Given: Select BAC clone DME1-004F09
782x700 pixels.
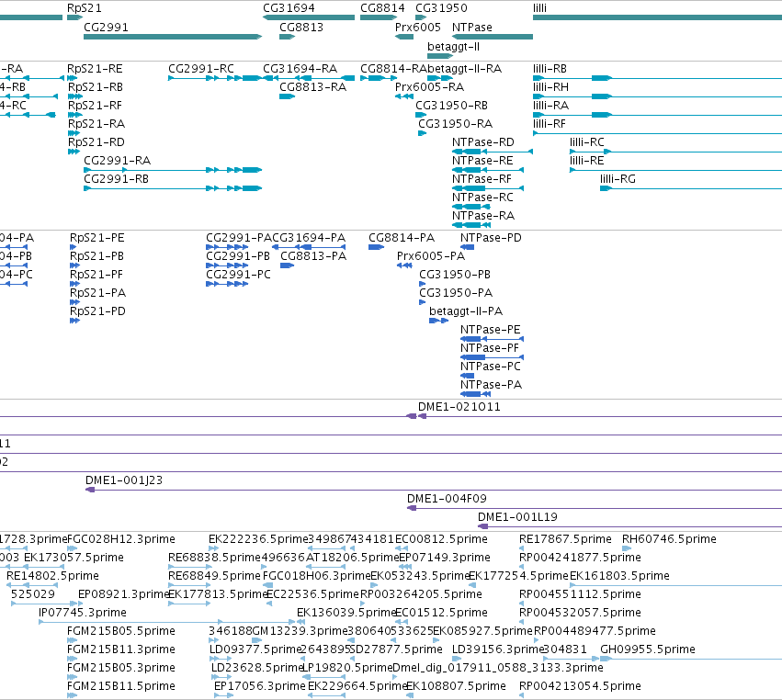Looking at the screenshot, I should click(447, 499).
